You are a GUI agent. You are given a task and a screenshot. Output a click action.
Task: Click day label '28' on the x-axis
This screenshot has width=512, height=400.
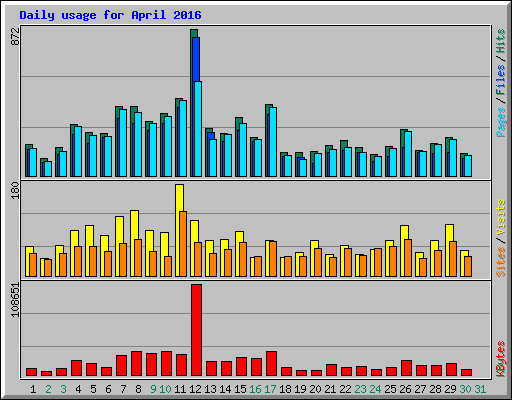coord(435,389)
